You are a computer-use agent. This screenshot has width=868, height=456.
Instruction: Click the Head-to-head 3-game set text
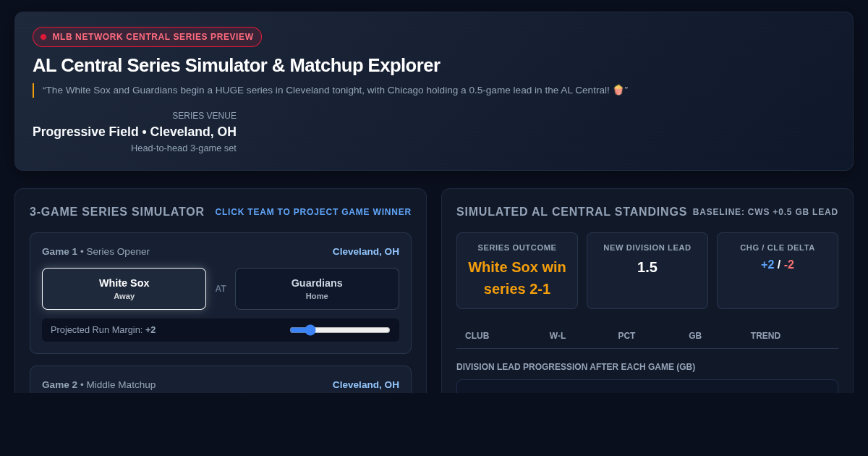(184, 148)
